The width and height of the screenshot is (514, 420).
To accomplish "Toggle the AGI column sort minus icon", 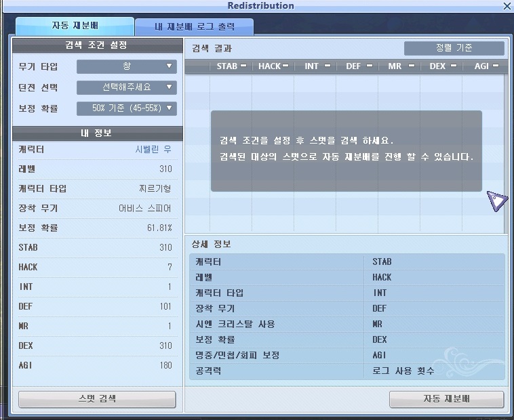I will [x=496, y=66].
